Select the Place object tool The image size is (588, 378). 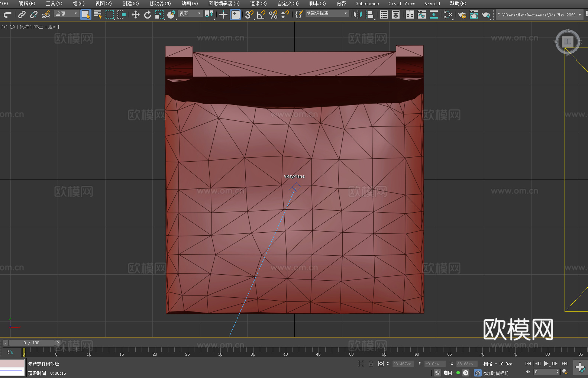pos(171,14)
